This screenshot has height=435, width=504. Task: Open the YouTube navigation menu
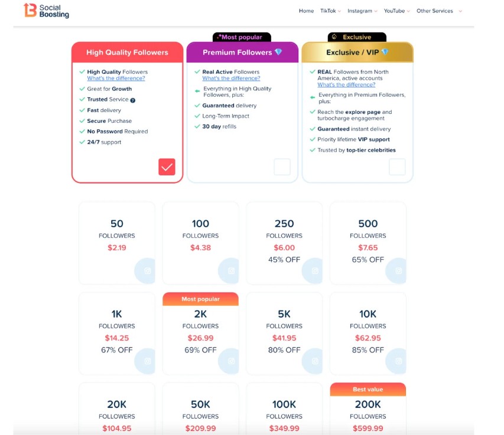(x=396, y=11)
